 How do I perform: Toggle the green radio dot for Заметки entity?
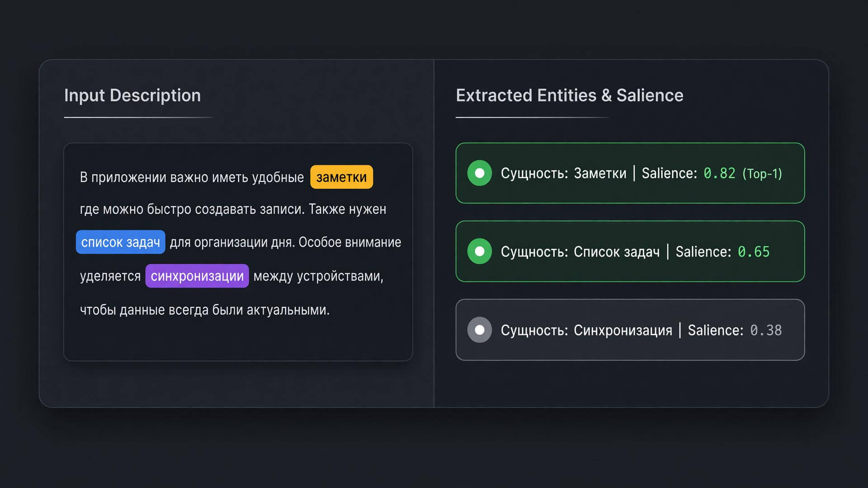point(480,173)
